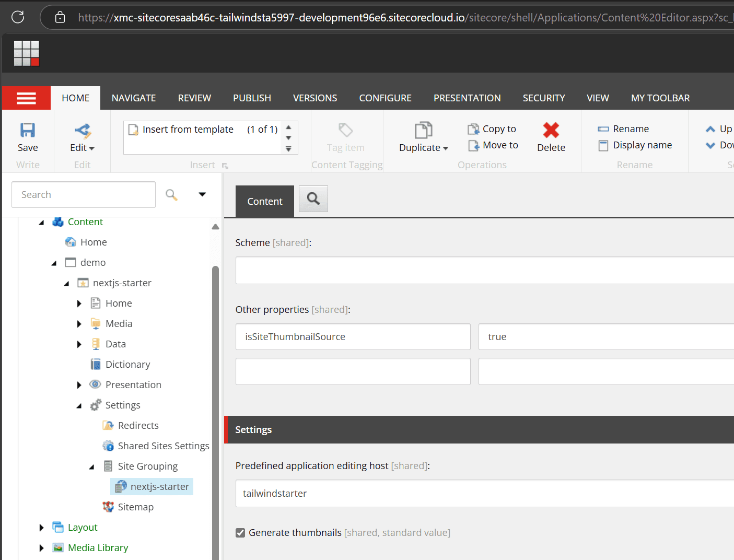The height and width of the screenshot is (560, 734).
Task: Click the Save disk icon
Action: coord(27,130)
